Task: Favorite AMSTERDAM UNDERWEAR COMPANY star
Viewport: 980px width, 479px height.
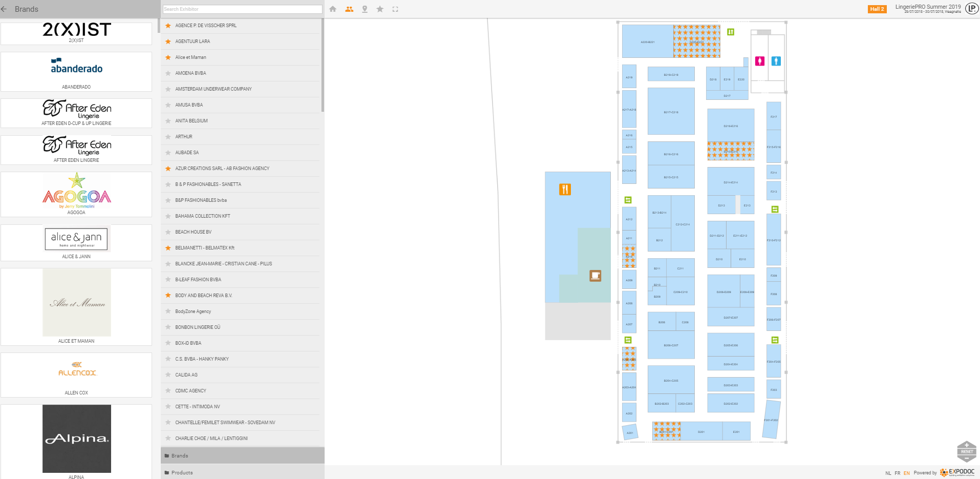Action: click(168, 89)
